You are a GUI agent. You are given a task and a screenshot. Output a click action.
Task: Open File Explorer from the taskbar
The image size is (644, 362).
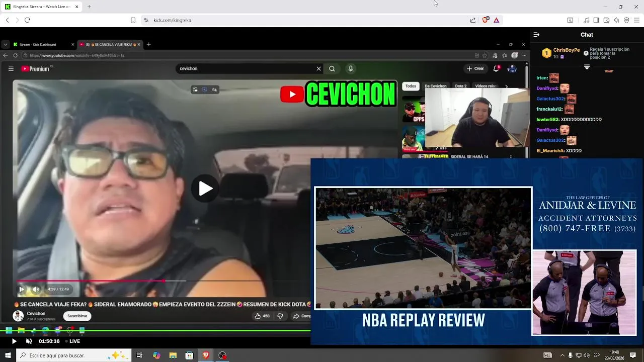coord(173,355)
